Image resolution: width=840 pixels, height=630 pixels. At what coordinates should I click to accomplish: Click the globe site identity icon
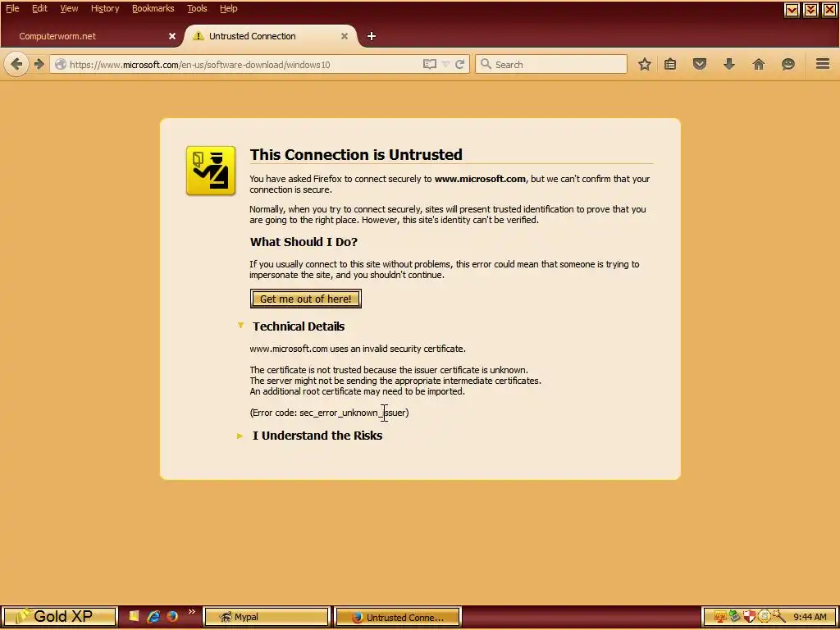[x=61, y=64]
